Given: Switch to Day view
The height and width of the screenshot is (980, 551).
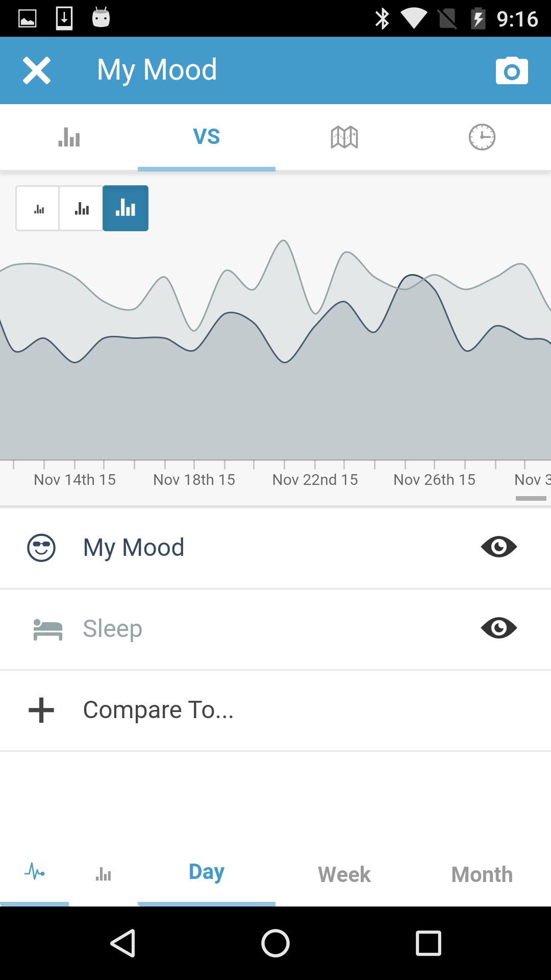Looking at the screenshot, I should pyautogui.click(x=207, y=873).
